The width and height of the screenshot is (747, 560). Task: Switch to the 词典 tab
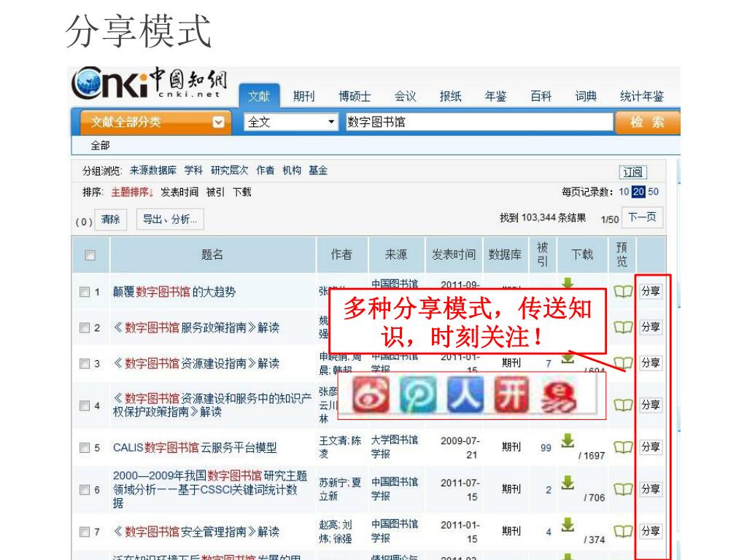(586, 96)
